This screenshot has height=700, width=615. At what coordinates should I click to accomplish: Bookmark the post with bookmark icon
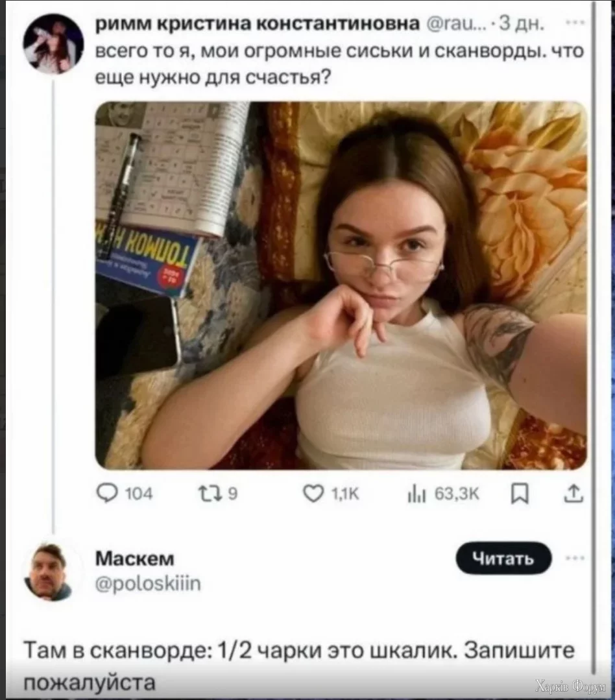[x=520, y=494]
